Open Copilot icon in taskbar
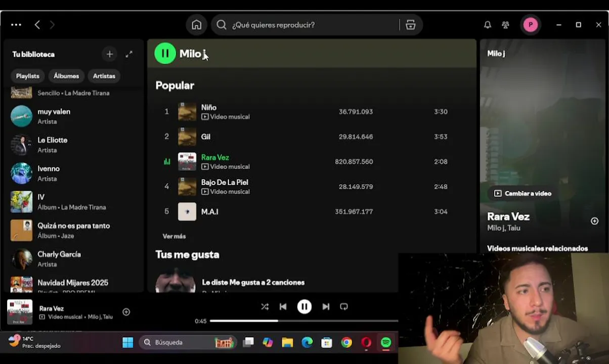Screen dimensions: 609x364 coord(268,343)
